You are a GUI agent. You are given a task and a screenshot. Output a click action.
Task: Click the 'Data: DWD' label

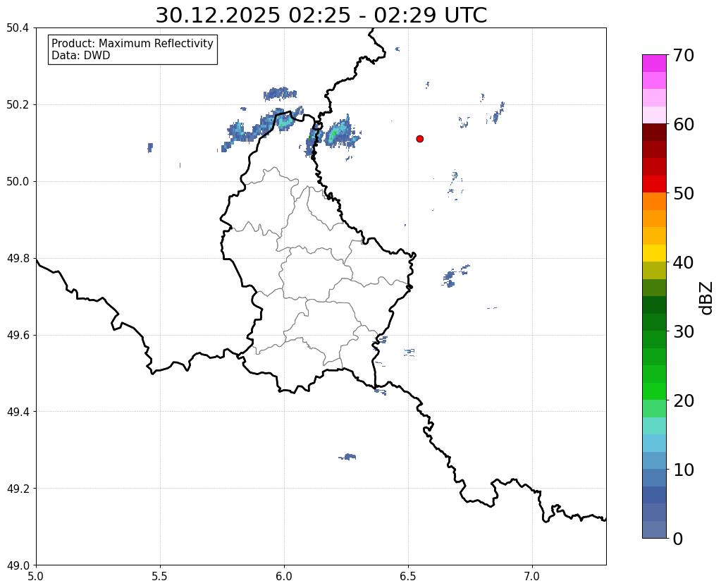[x=81, y=56]
